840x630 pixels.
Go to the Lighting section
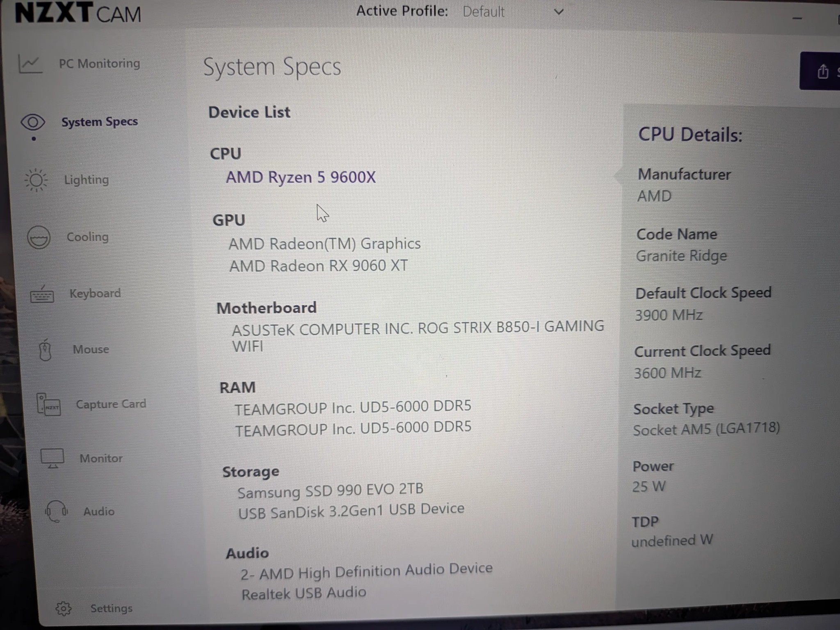(x=87, y=180)
